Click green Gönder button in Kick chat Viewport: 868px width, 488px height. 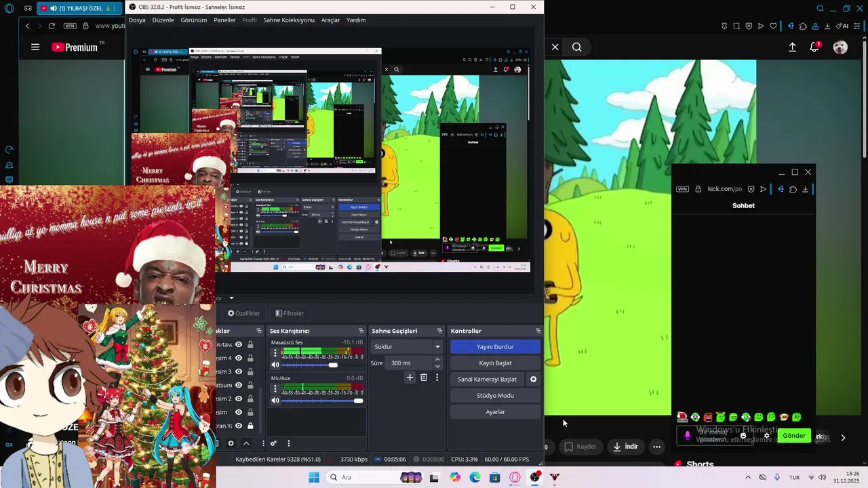pos(794,436)
